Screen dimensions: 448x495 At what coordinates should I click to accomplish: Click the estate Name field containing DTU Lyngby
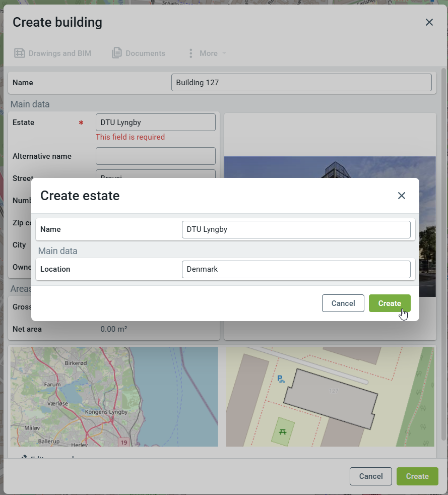(x=296, y=229)
